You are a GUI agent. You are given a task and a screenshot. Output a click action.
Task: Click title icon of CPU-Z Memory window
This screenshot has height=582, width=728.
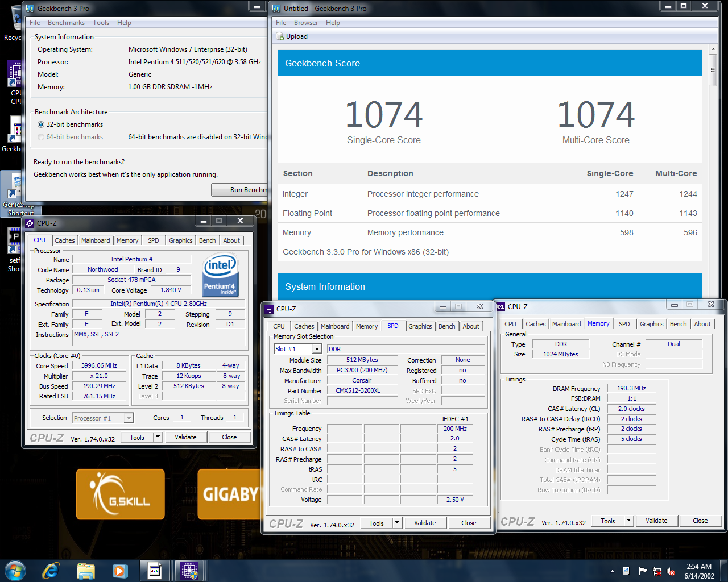[x=501, y=306]
